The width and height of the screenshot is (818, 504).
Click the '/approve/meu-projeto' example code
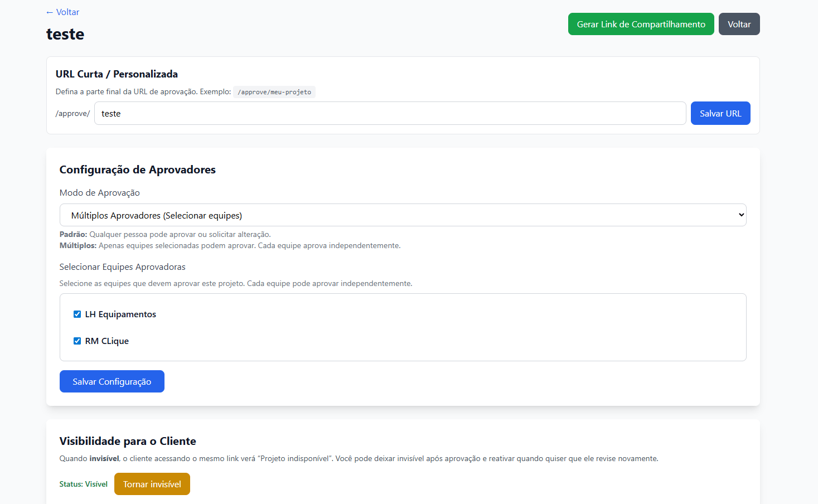274,92
